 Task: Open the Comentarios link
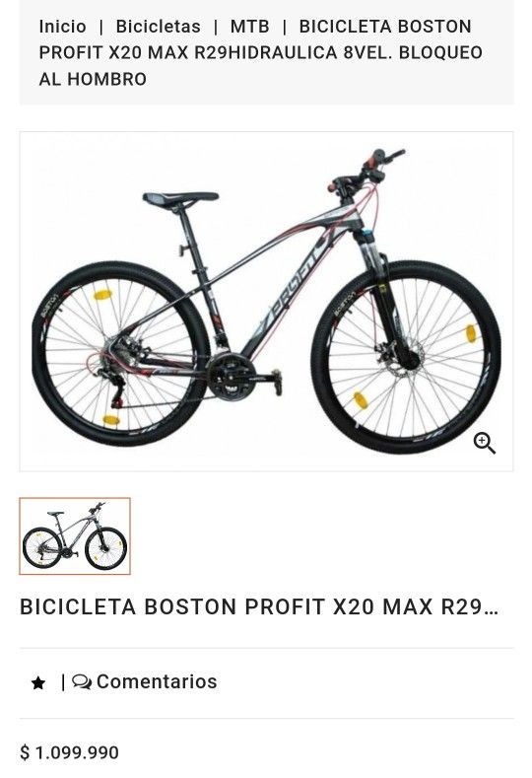157,681
